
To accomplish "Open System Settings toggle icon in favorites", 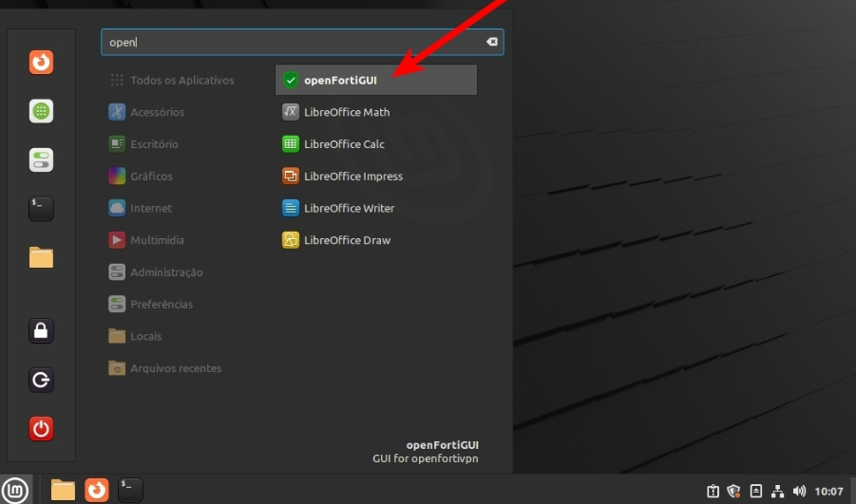I will (41, 159).
